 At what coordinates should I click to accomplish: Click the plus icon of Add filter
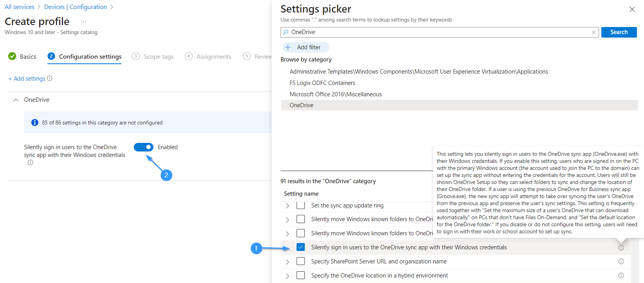click(x=288, y=47)
